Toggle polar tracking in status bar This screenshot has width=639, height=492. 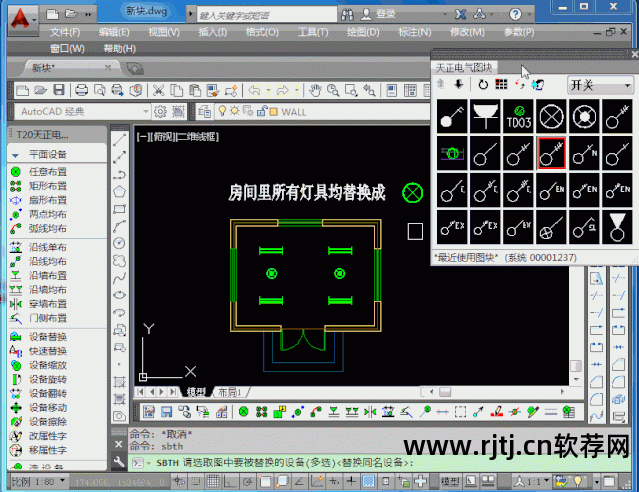tap(247, 482)
